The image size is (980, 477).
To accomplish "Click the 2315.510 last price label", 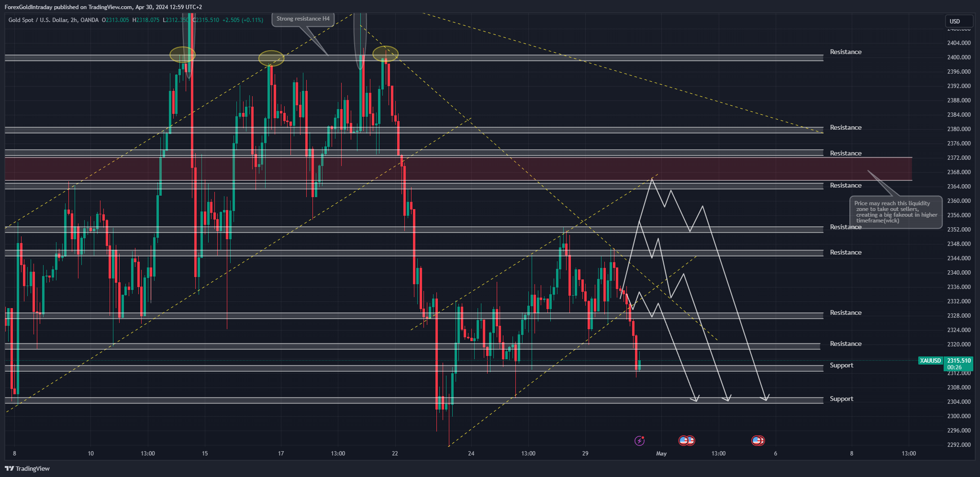I will (958, 361).
